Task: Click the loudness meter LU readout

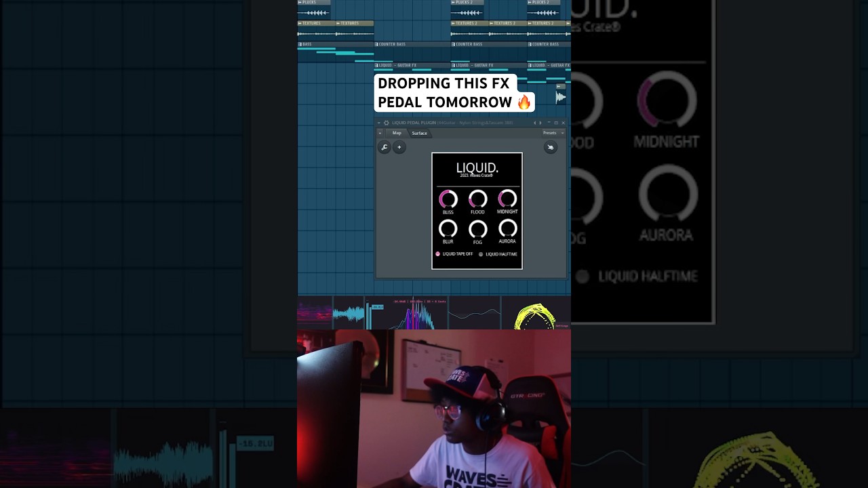Action: pos(378,307)
